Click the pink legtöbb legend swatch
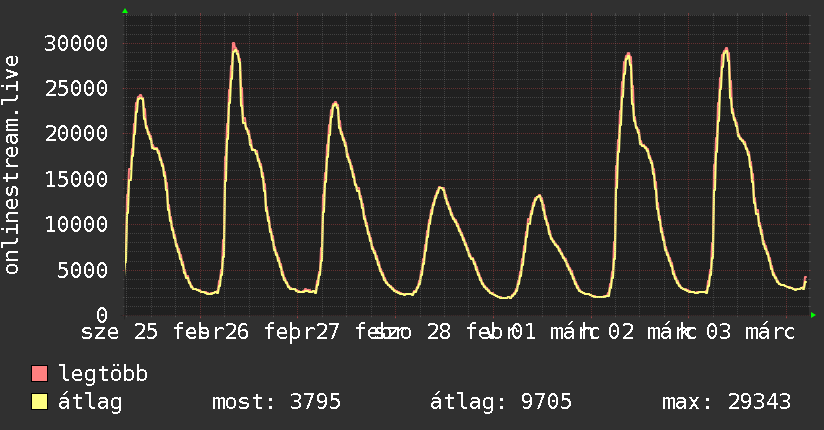 39,373
